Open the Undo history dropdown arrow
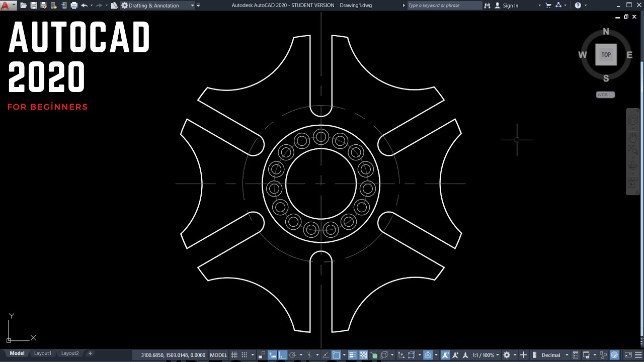 coord(91,6)
